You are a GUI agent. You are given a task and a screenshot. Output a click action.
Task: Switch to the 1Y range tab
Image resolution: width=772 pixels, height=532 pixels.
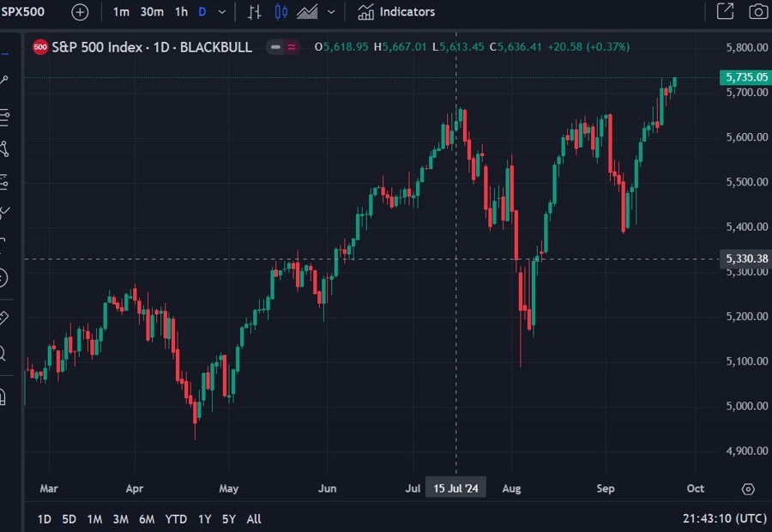click(x=204, y=519)
